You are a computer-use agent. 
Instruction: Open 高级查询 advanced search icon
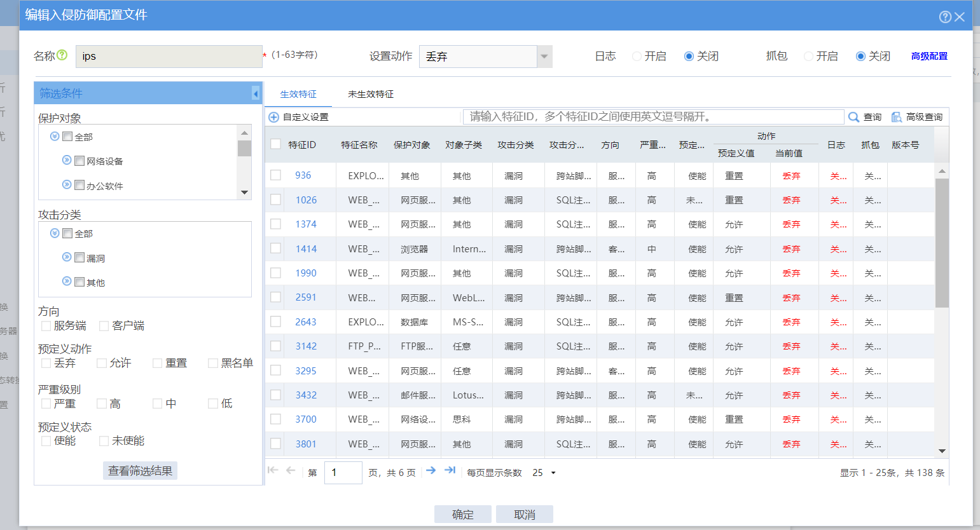pos(897,117)
